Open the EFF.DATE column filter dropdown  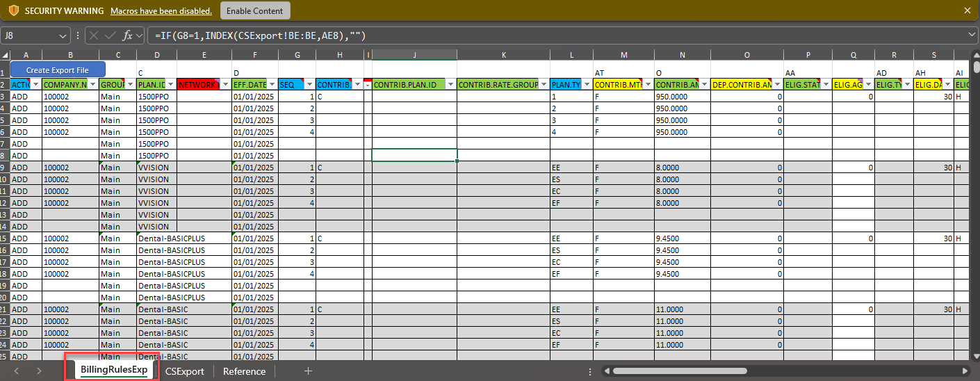point(272,85)
